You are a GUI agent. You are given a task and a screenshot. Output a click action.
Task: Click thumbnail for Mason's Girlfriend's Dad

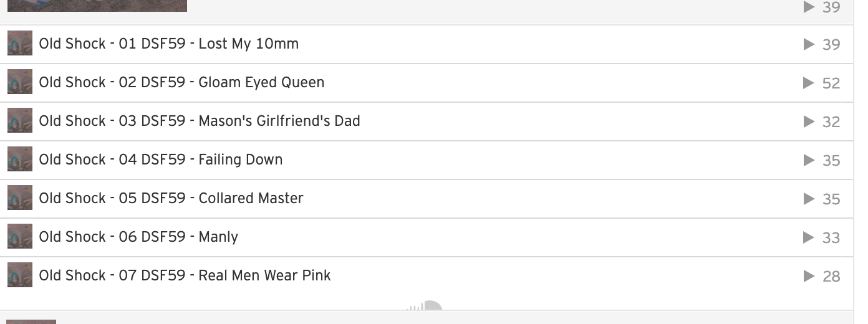pos(20,121)
